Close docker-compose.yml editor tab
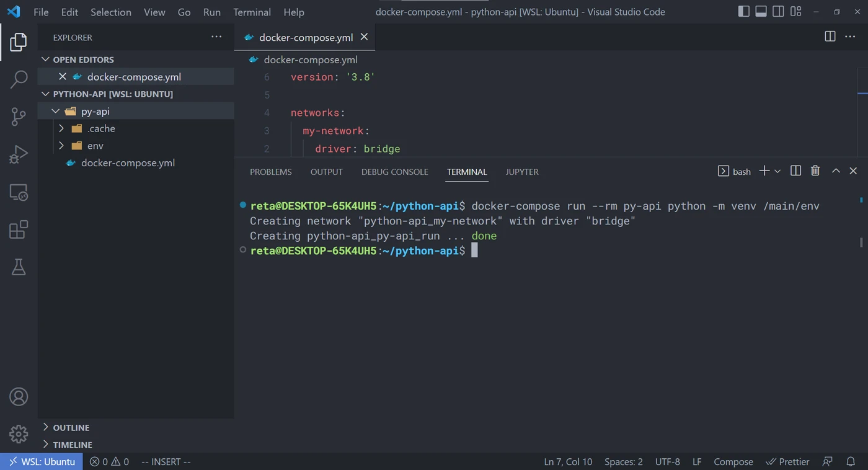The height and width of the screenshot is (470, 868). (x=364, y=37)
